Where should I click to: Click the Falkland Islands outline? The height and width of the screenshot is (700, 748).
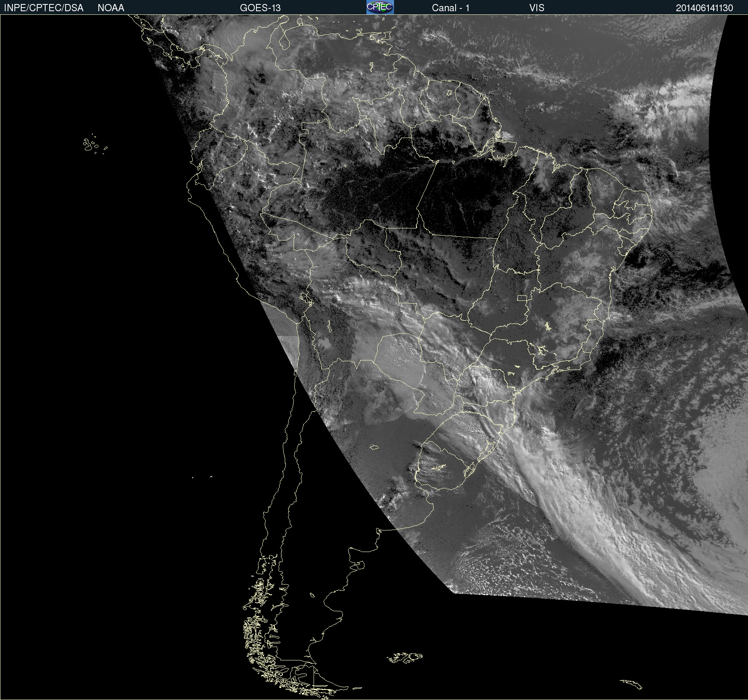pyautogui.click(x=405, y=658)
